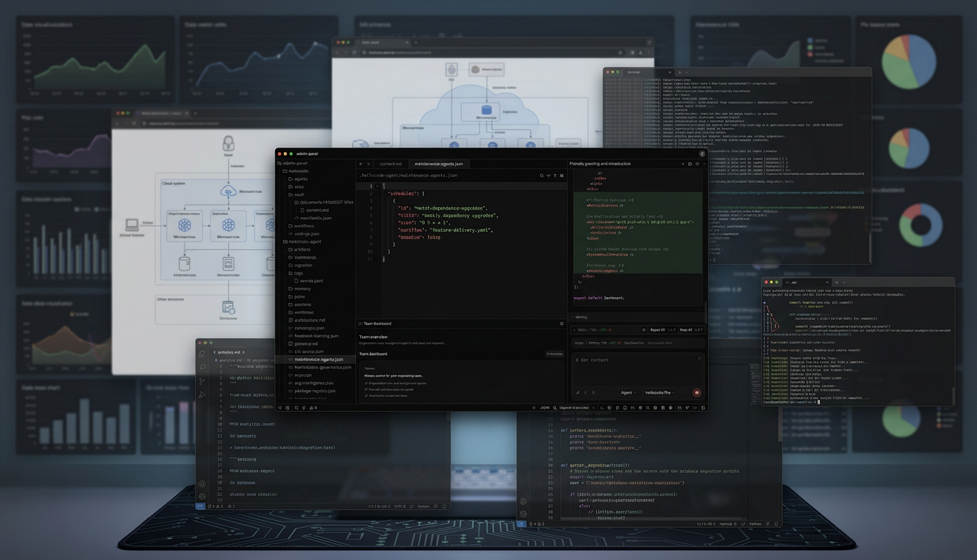Open Search in the analytics window activity bar
Image resolution: width=977 pixels, height=560 pixels.
pyautogui.click(x=202, y=367)
